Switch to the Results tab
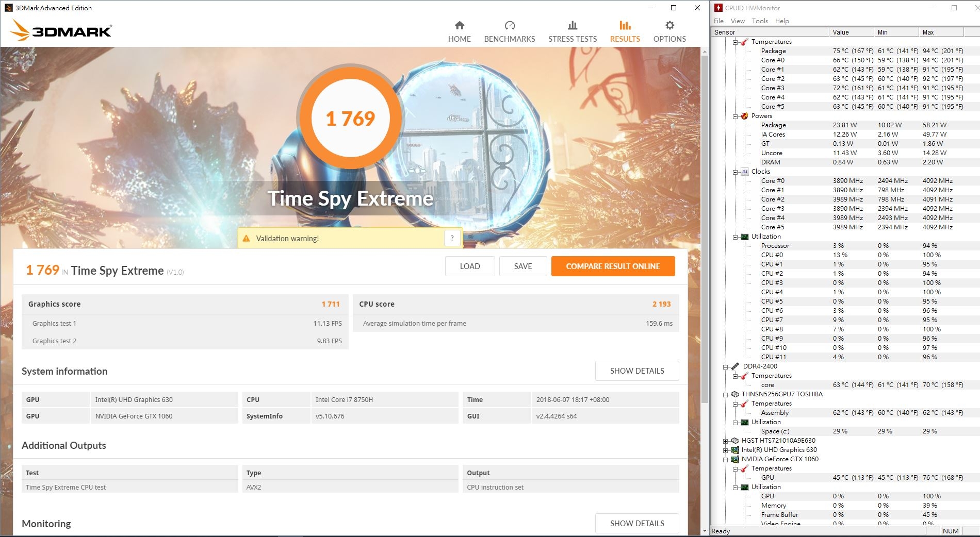Viewport: 980px width, 537px height. (625, 31)
